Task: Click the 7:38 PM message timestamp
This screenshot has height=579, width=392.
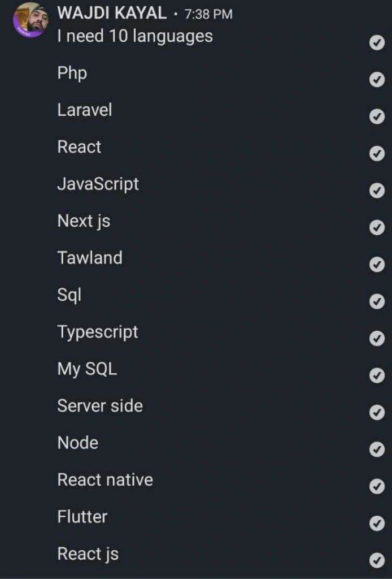Action: pyautogui.click(x=208, y=14)
